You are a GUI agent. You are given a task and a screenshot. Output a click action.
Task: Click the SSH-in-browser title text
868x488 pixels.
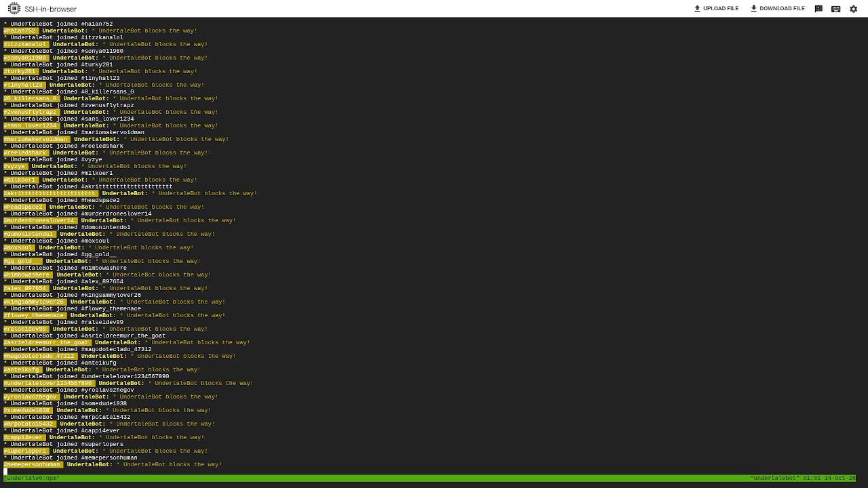click(x=51, y=9)
